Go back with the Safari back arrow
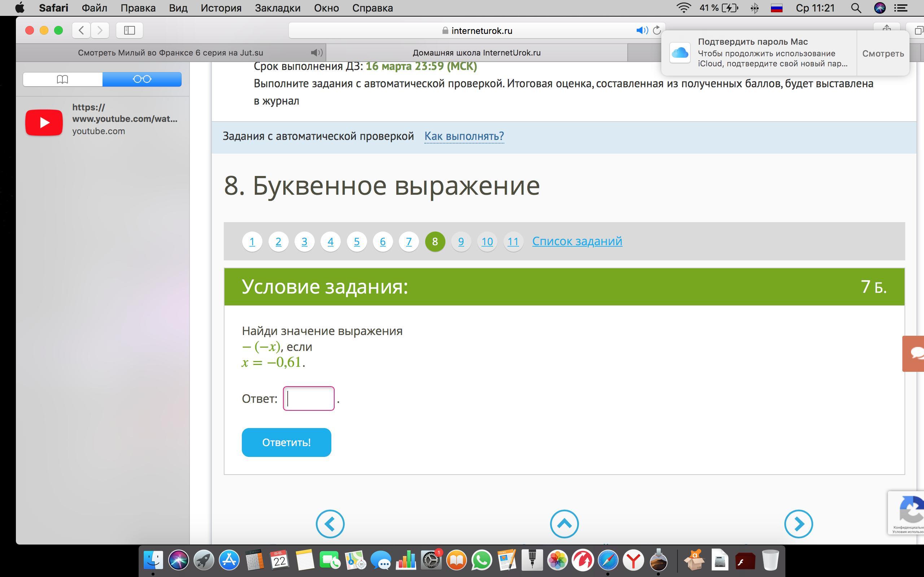 tap(81, 30)
